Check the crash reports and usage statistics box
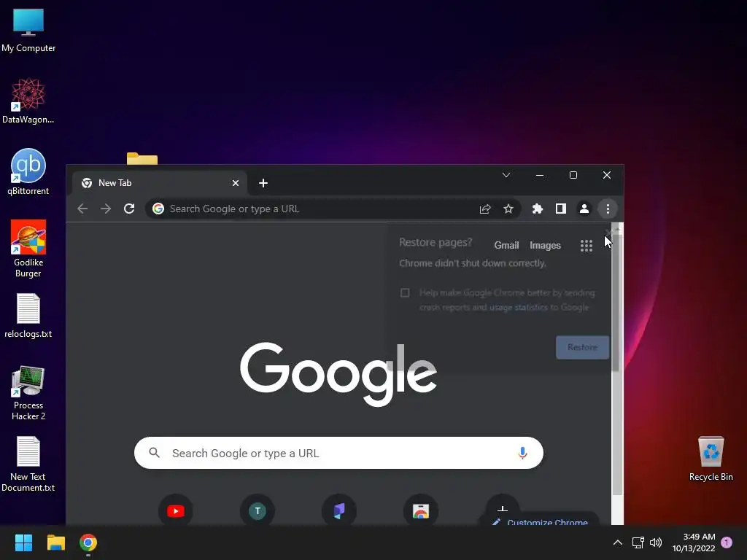 (x=405, y=293)
